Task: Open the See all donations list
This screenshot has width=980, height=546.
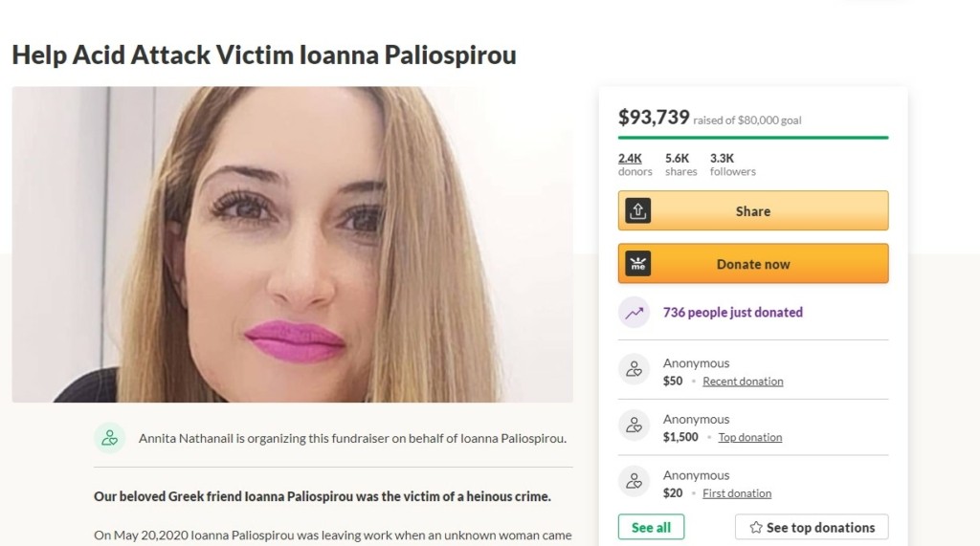Action: tap(651, 527)
